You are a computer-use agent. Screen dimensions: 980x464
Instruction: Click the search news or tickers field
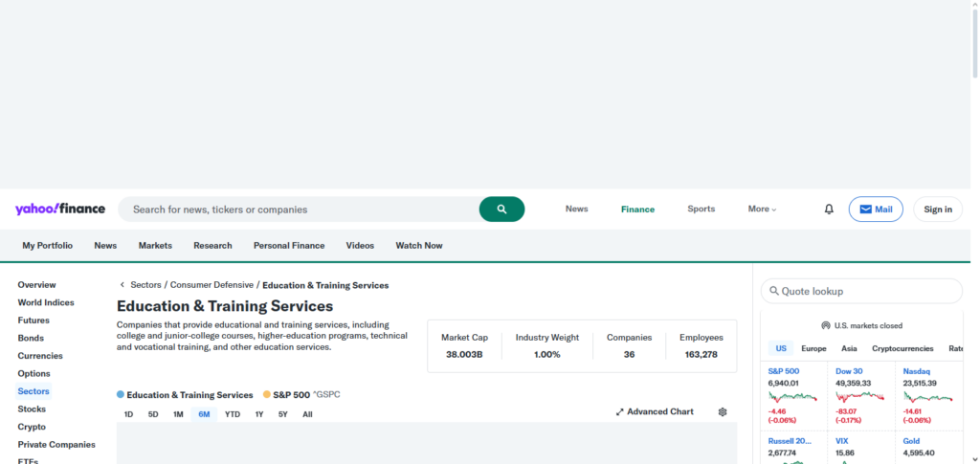tap(297, 210)
